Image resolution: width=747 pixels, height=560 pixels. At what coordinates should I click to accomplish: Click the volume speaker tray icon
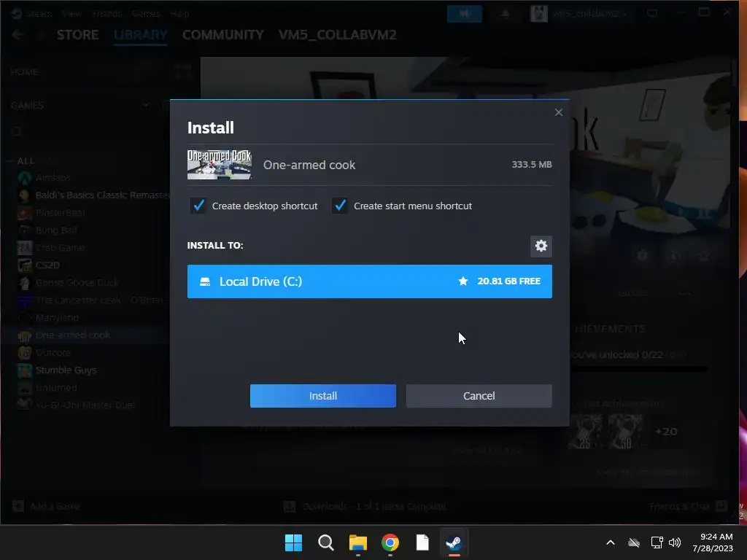tap(675, 542)
